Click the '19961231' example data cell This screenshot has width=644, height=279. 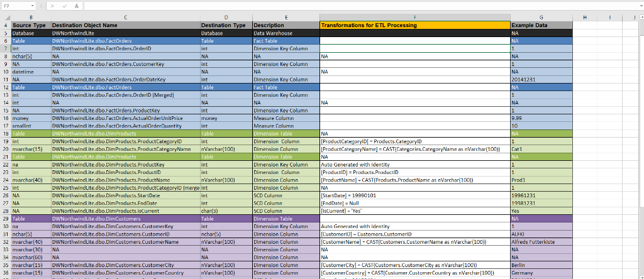point(541,195)
